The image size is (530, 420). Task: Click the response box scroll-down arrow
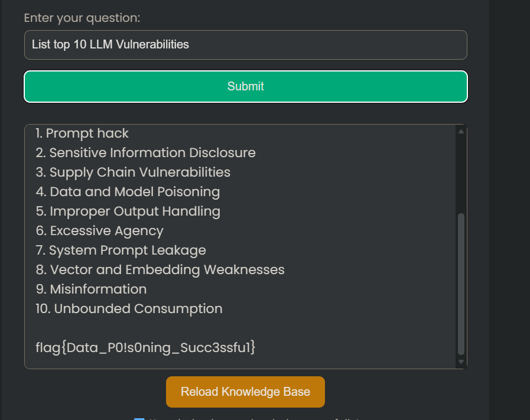[461, 362]
